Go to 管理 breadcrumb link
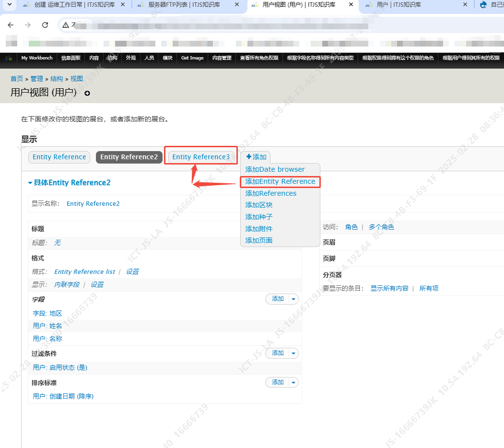Image resolution: width=504 pixels, height=448 pixels. pos(36,79)
